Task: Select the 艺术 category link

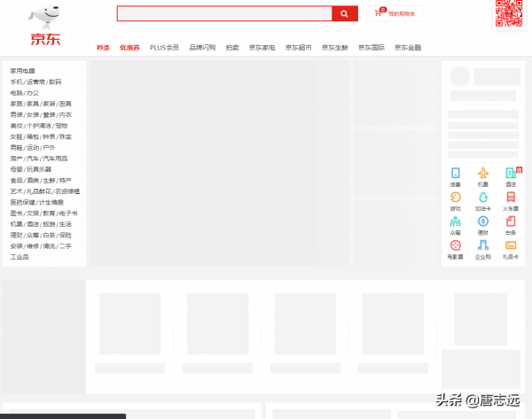Action: [x=16, y=191]
